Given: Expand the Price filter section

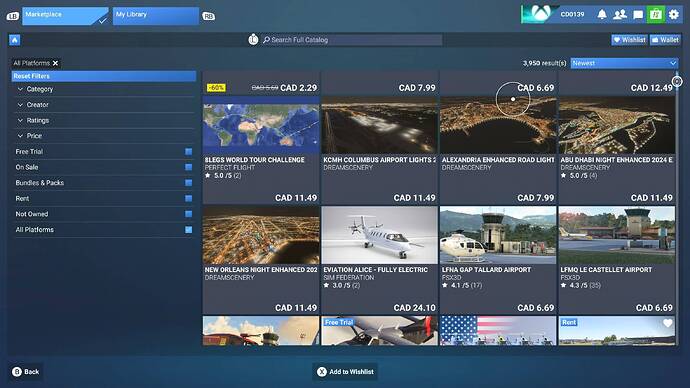Looking at the screenshot, I should click(x=104, y=136).
